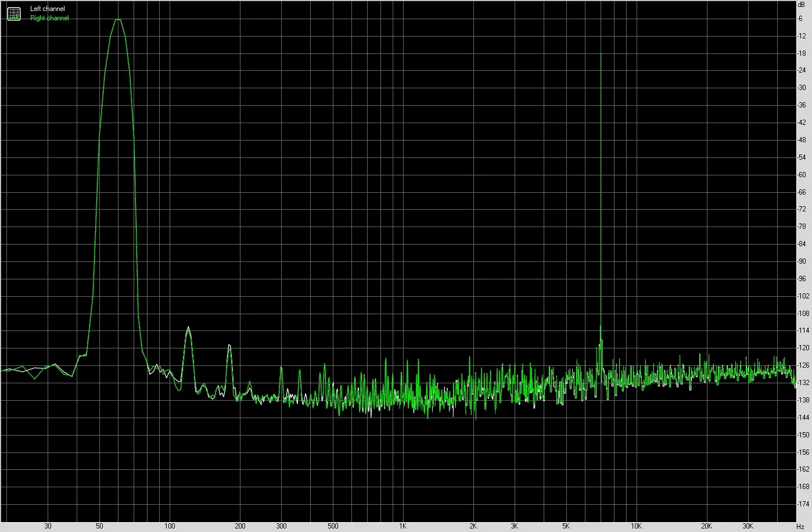The width and height of the screenshot is (812, 532).
Task: Click the -72 dB axis label
Action: point(802,209)
